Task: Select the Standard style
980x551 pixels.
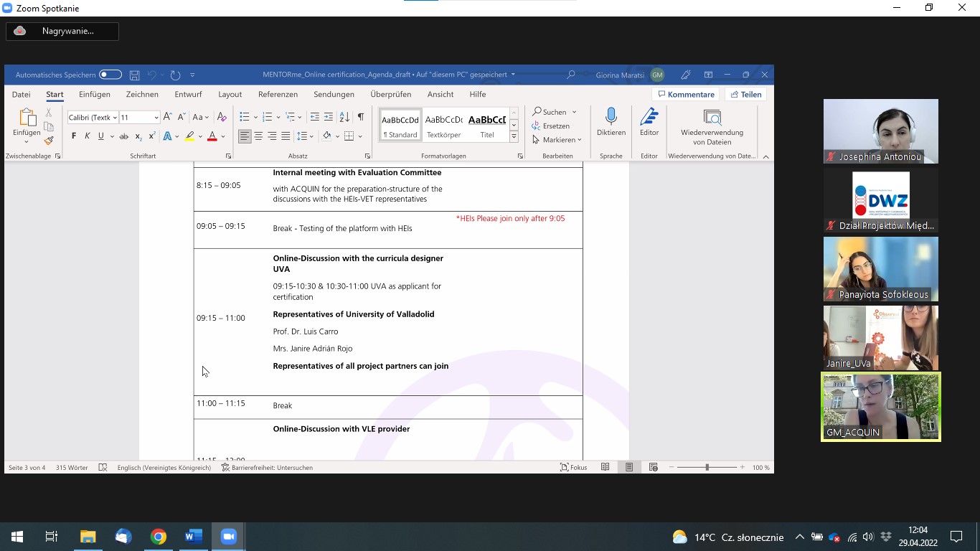Action: tap(400, 126)
